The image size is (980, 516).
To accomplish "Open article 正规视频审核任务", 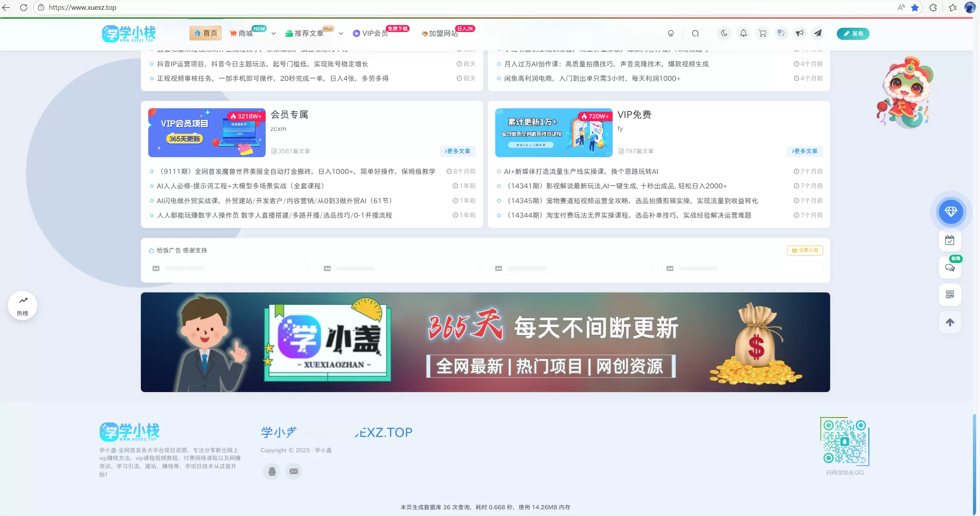I will pyautogui.click(x=273, y=78).
